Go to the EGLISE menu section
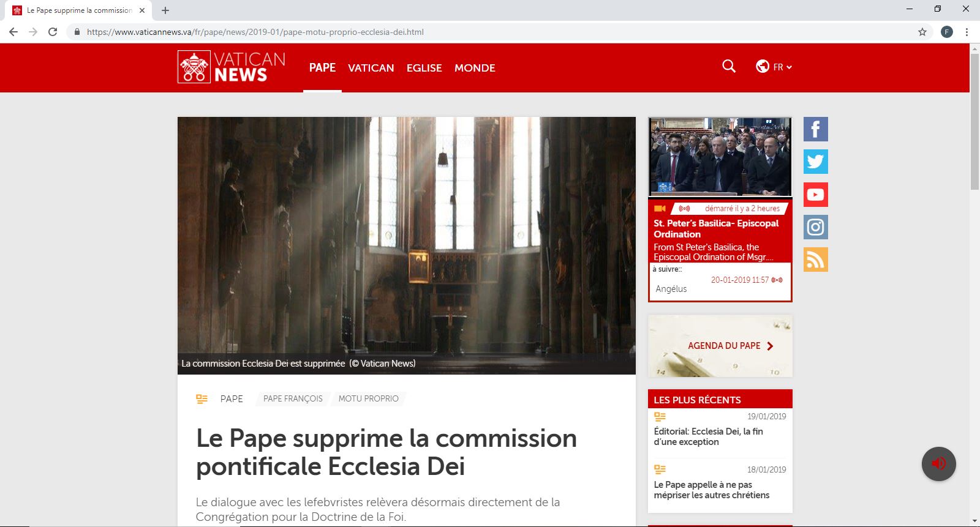Screen dimensions: 980x527 tap(424, 68)
